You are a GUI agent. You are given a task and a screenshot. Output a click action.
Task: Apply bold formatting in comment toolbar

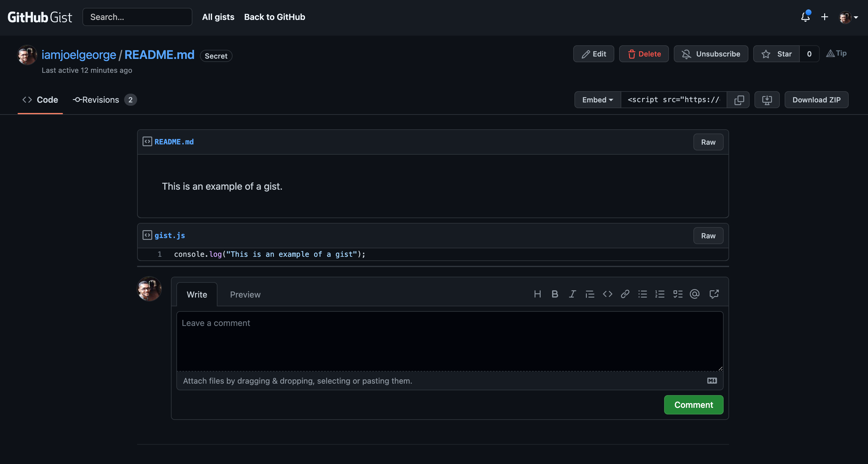coord(555,294)
